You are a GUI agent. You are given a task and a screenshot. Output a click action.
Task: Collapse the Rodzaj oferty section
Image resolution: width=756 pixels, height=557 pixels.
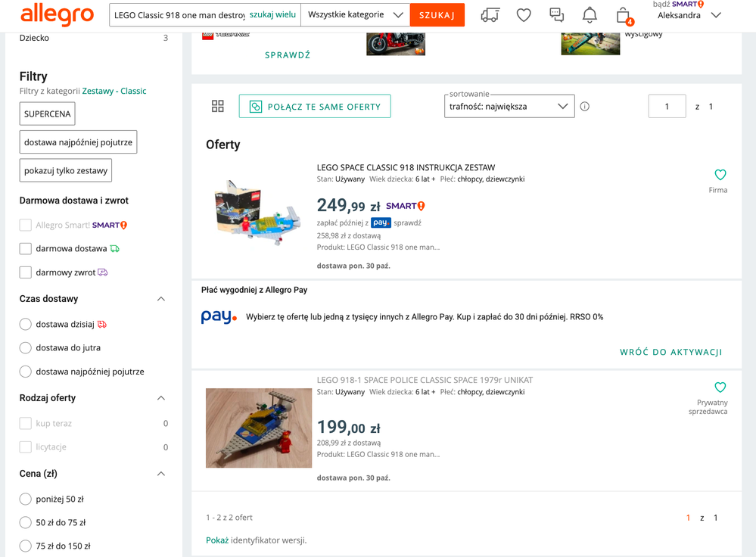pos(161,398)
